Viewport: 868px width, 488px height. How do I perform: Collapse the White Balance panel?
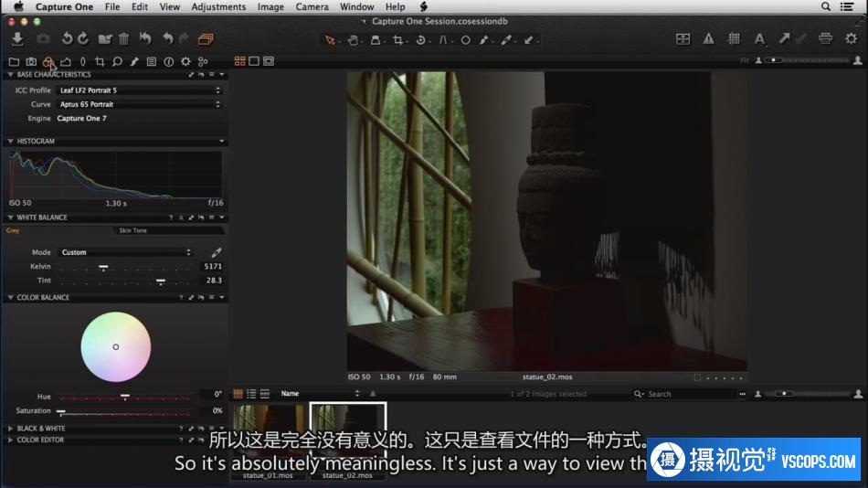pyautogui.click(x=11, y=217)
